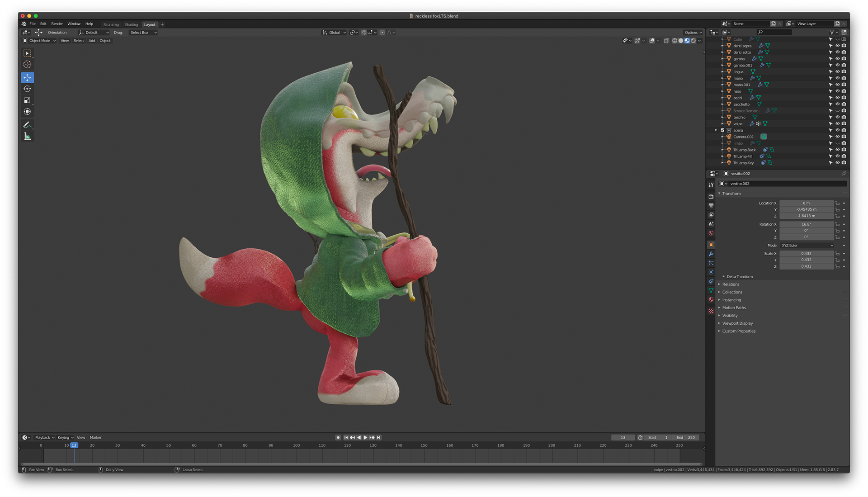Select the Scale tool
868x497 pixels.
coord(27,100)
